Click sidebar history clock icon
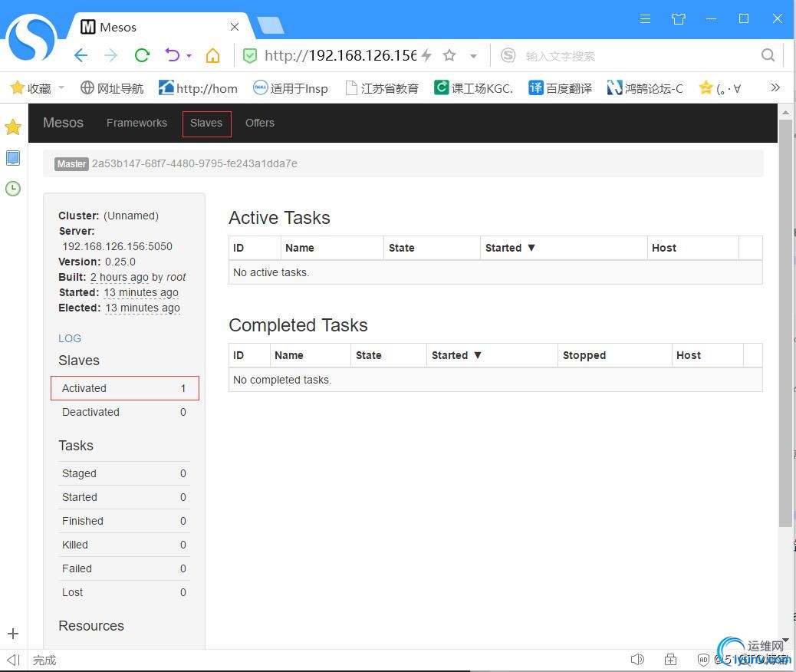Screen dimensions: 796x672 coord(13,189)
